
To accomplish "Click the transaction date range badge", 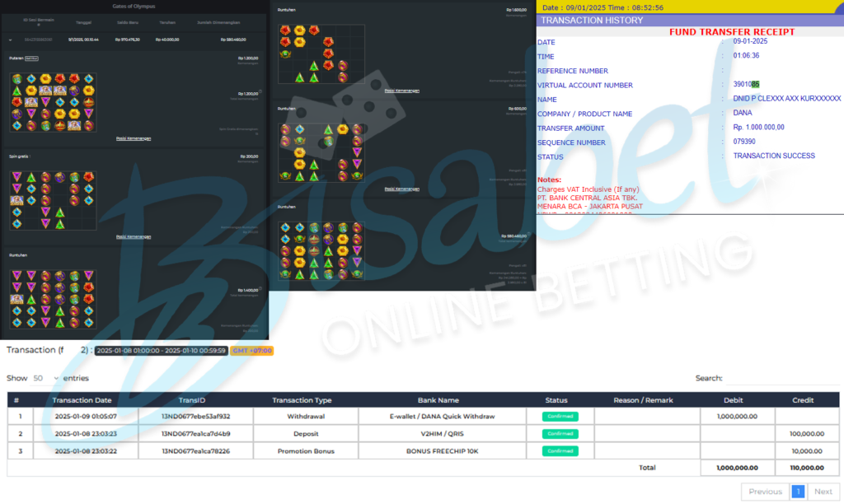I will click(x=162, y=351).
